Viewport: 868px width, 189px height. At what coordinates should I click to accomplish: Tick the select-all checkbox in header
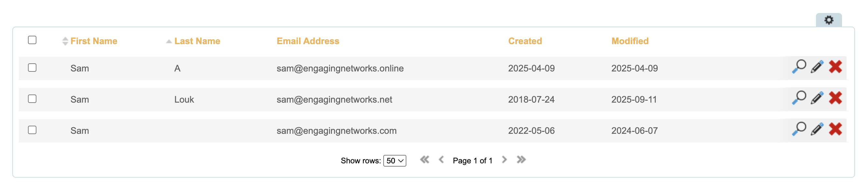click(x=32, y=40)
